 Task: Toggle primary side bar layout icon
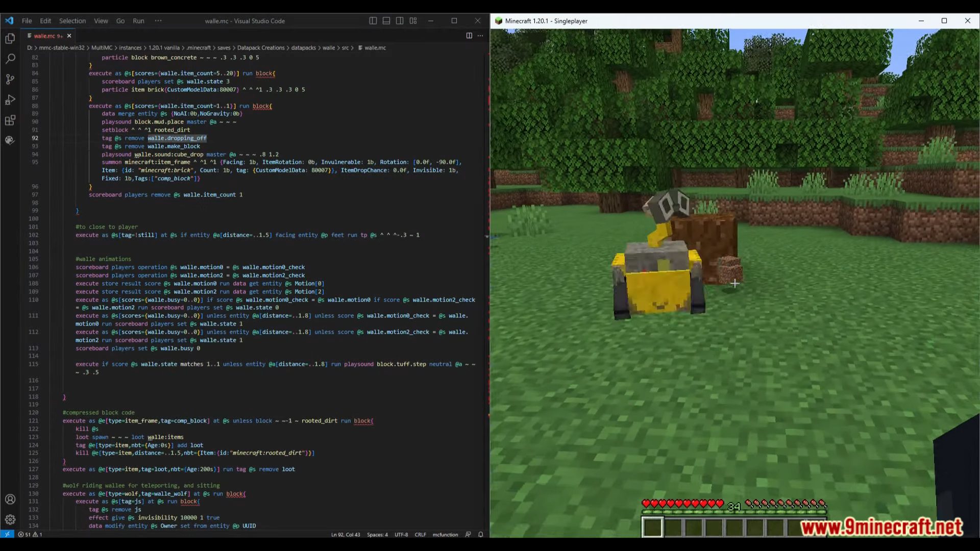(x=373, y=21)
